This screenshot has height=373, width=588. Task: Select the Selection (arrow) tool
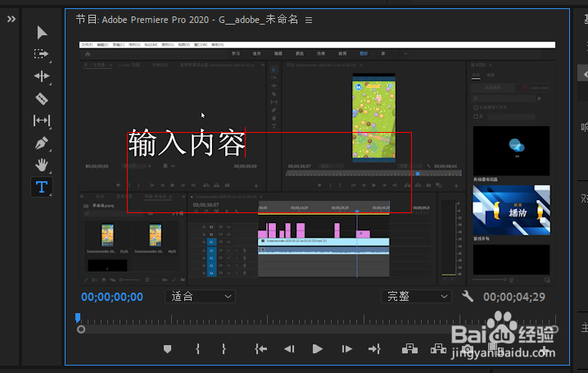coord(42,33)
